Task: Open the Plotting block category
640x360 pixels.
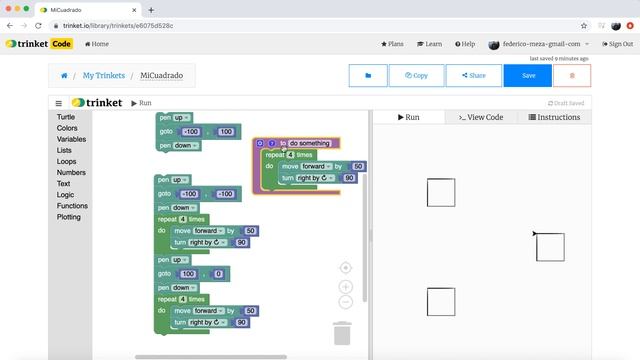Action: click(x=69, y=217)
